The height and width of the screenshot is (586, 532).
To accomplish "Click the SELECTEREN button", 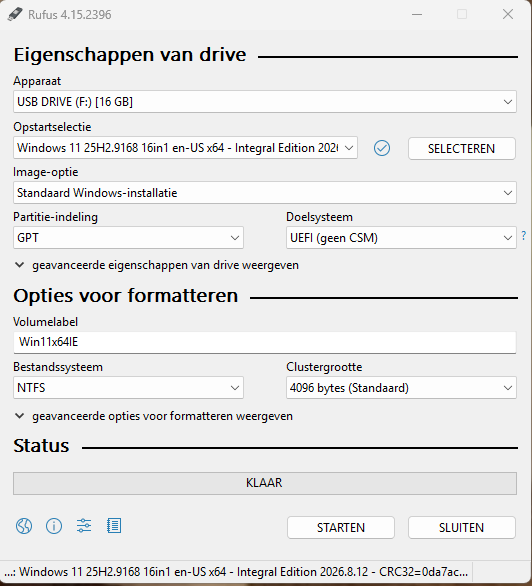I will tap(462, 149).
